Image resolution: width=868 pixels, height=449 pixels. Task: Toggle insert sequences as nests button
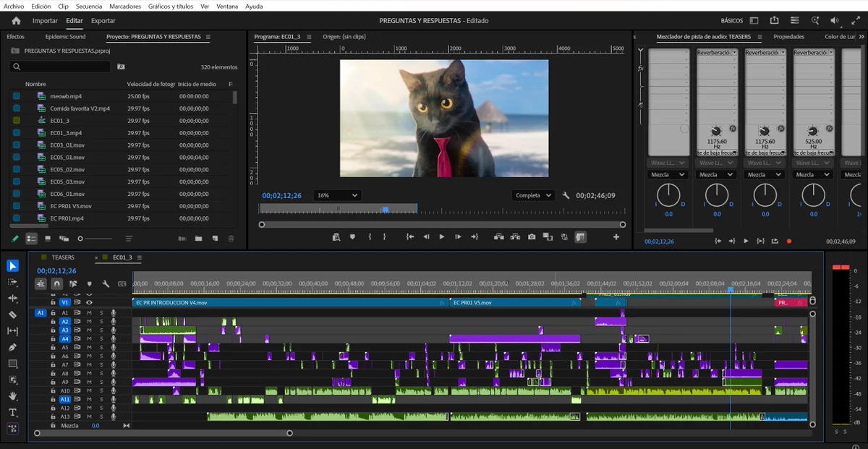[41, 284]
